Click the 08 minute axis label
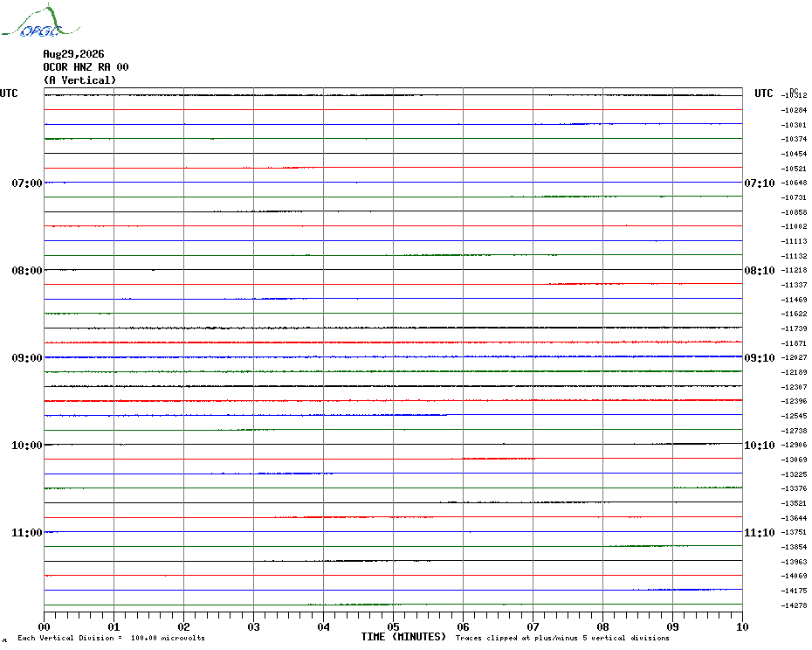Screen dimensions: 812x650 pyautogui.click(x=602, y=626)
